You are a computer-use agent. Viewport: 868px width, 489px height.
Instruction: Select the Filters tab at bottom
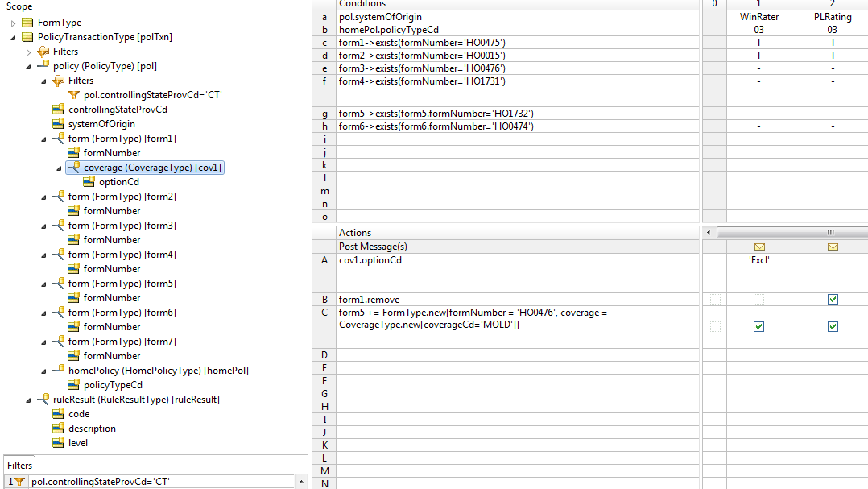point(19,465)
